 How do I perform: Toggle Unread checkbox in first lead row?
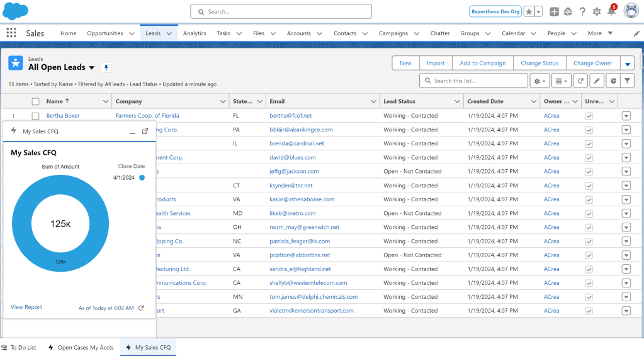tap(589, 116)
